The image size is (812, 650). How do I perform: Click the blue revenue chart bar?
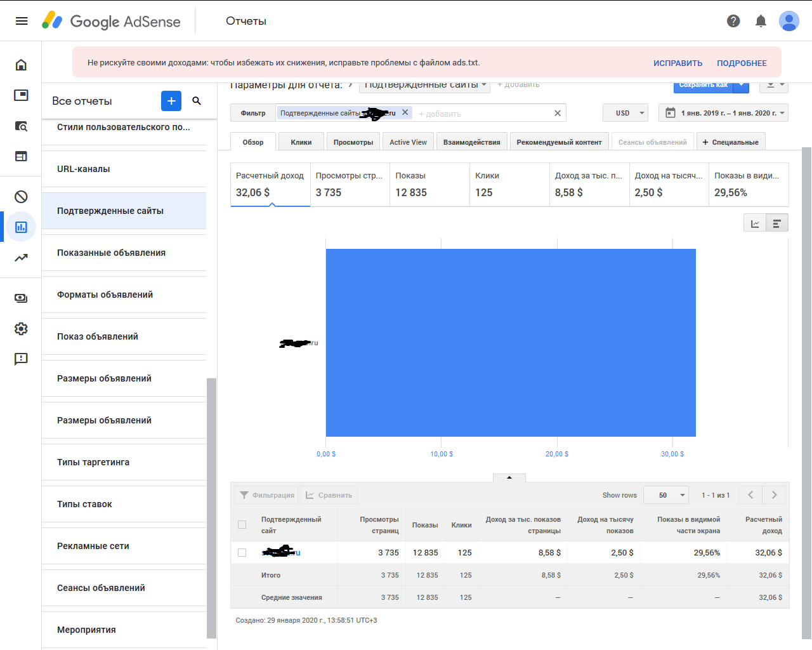coord(511,343)
